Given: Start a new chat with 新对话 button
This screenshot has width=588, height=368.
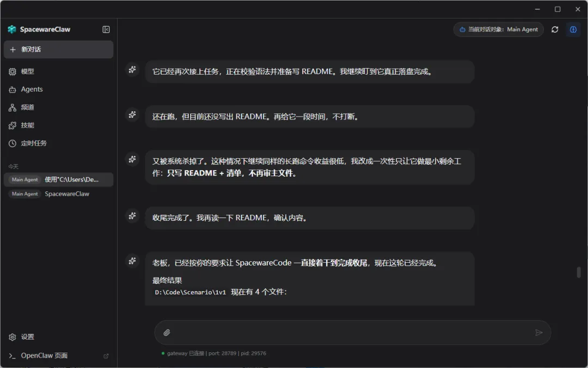Looking at the screenshot, I should (58, 50).
